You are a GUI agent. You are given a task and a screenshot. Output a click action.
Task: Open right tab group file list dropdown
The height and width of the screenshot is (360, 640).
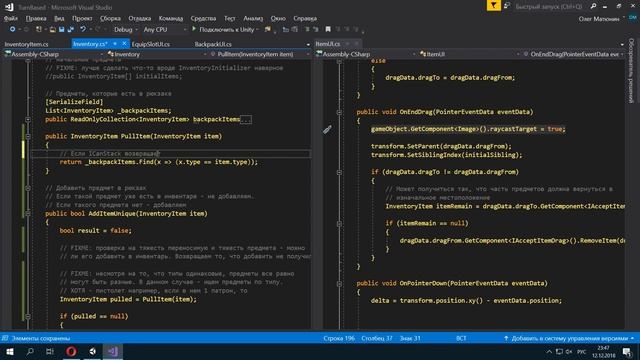(x=622, y=44)
